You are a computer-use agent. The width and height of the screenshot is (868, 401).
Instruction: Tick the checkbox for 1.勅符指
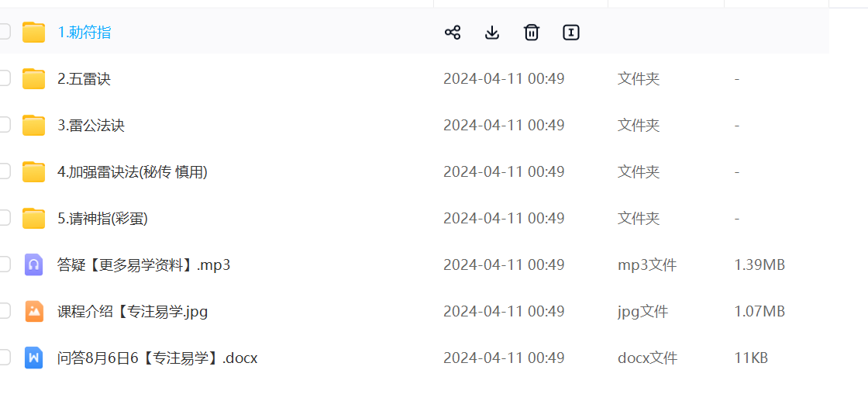[4, 33]
